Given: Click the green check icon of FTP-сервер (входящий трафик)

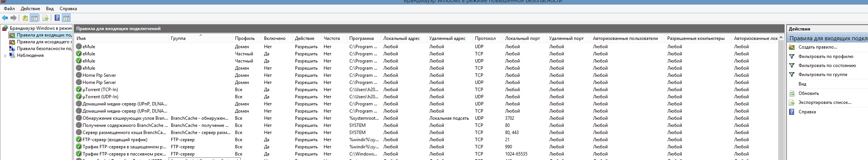Looking at the screenshot, I should [79, 140].
